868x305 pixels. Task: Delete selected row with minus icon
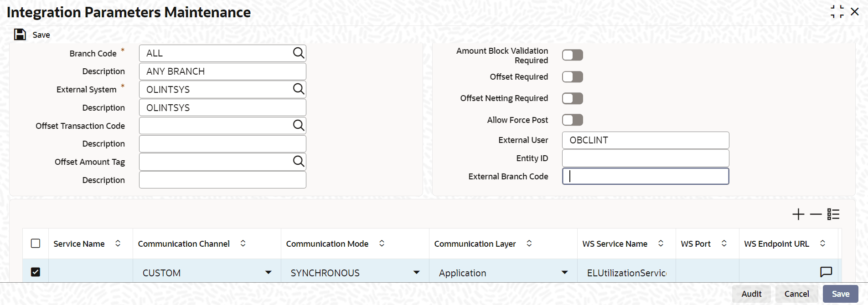click(816, 214)
